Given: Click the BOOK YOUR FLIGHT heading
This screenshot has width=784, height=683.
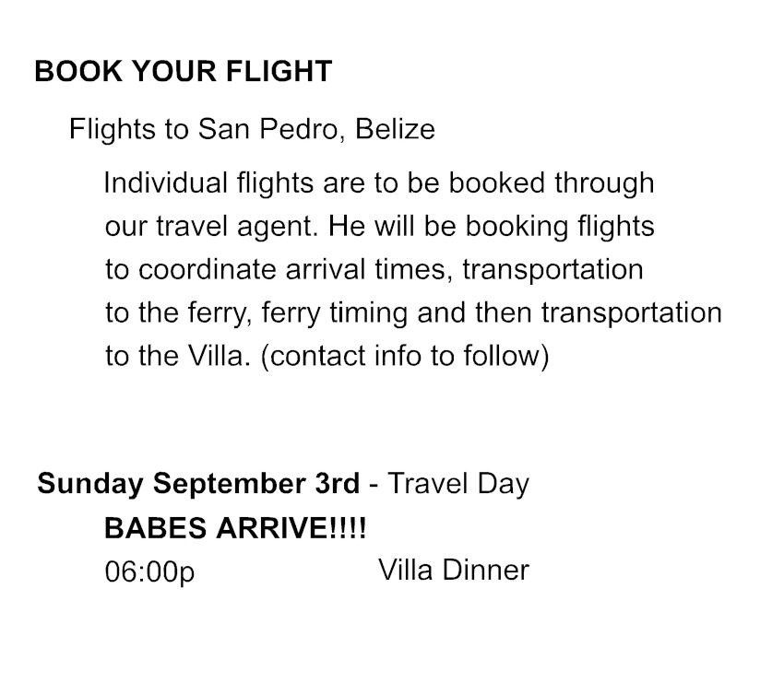Looking at the screenshot, I should [x=184, y=71].
